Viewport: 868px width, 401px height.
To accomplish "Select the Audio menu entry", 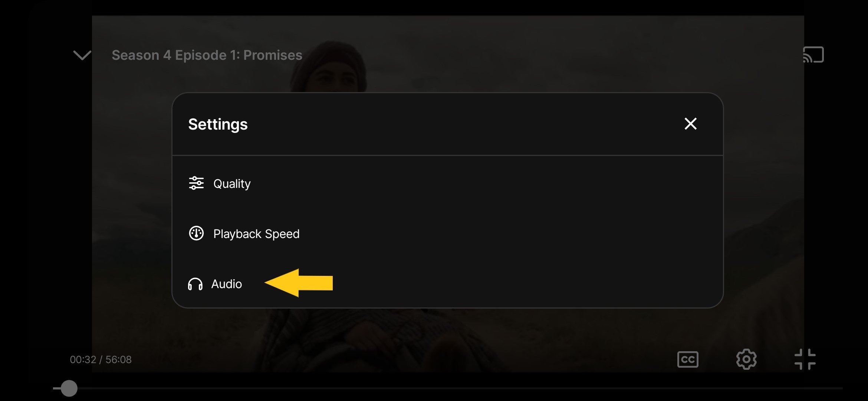I will [448, 284].
